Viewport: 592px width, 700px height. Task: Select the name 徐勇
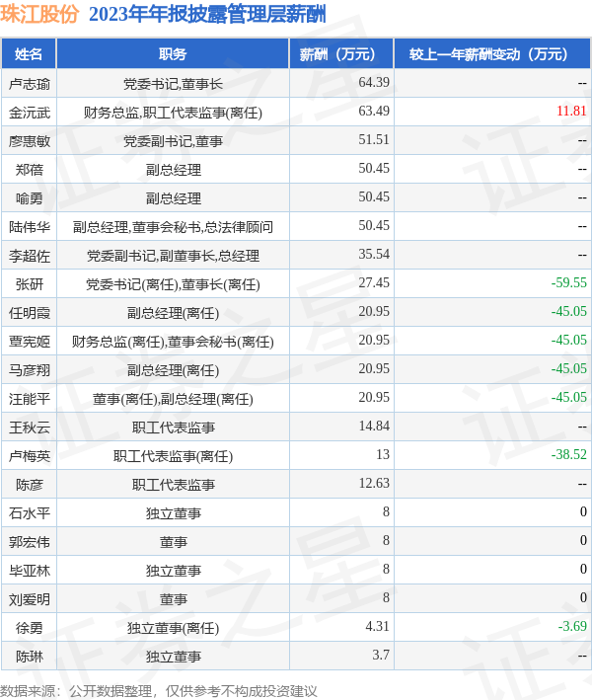[x=30, y=628]
